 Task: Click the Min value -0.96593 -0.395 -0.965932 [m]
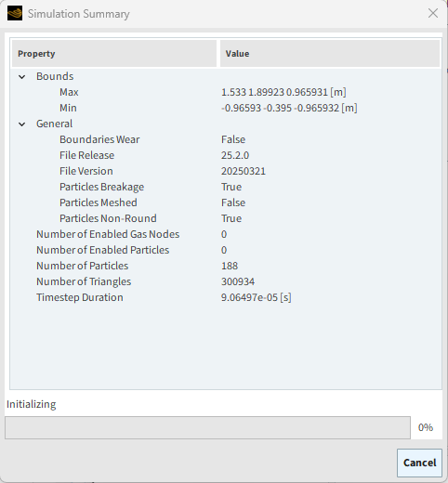[289, 108]
